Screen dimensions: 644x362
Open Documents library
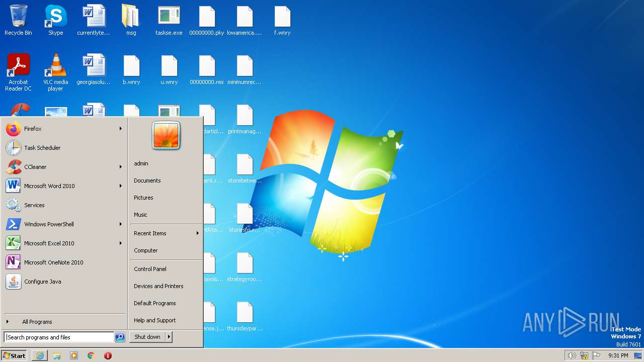click(x=166, y=180)
